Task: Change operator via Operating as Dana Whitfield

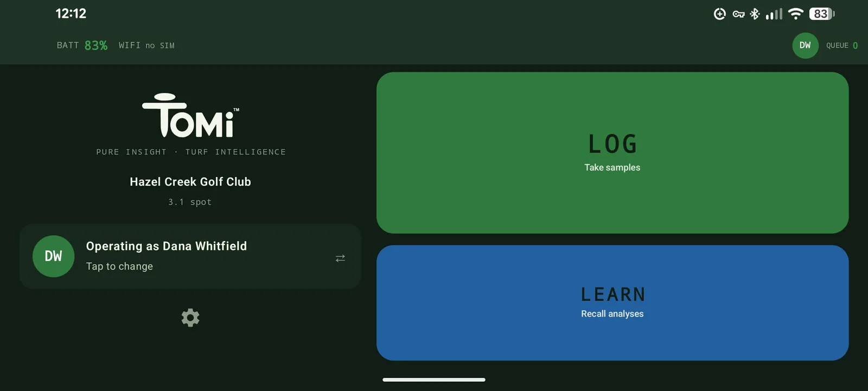Action: (190, 256)
